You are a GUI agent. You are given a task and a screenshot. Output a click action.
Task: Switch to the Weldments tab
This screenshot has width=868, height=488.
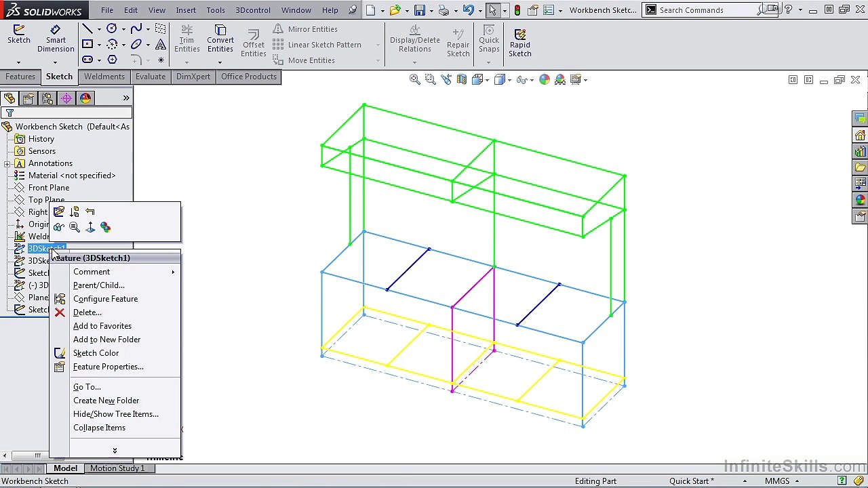click(104, 77)
